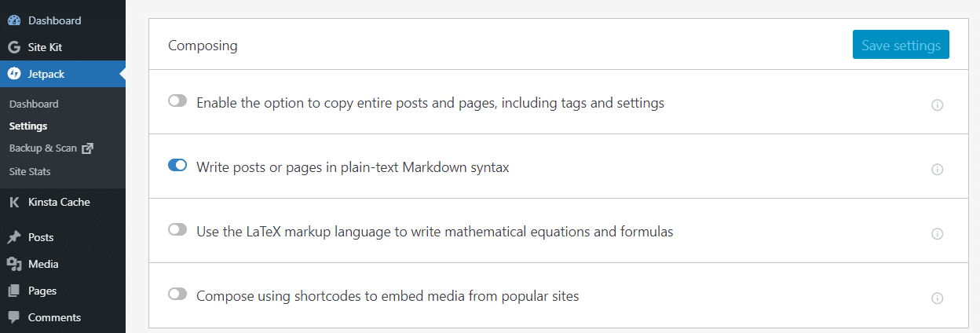Enable the LaTeX markup language toggle
Image resolution: width=980 pixels, height=333 pixels.
177,230
